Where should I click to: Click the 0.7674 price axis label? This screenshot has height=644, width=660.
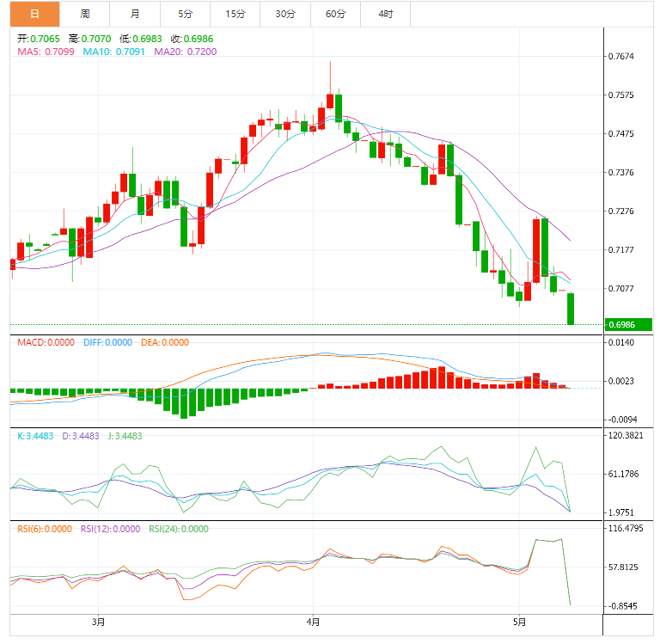click(620, 56)
